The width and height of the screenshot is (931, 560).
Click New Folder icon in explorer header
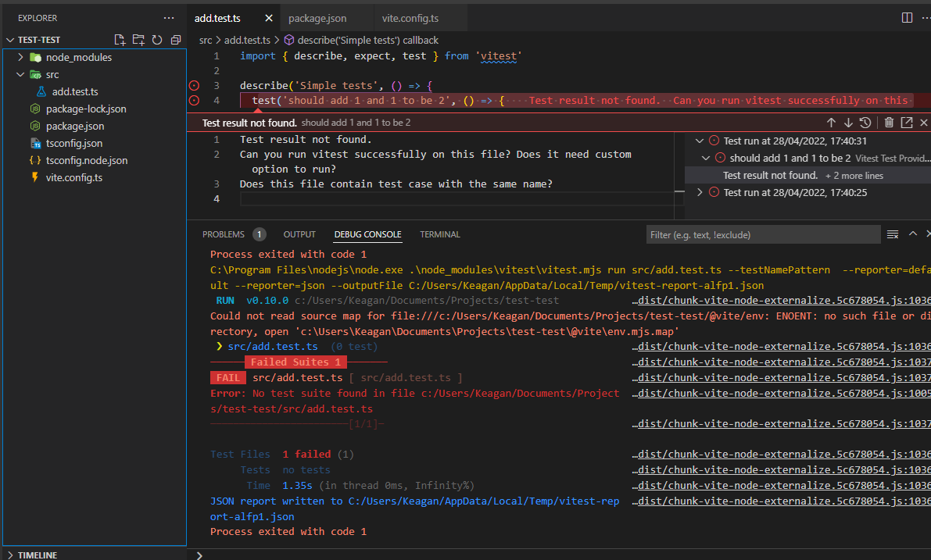pyautogui.click(x=138, y=40)
